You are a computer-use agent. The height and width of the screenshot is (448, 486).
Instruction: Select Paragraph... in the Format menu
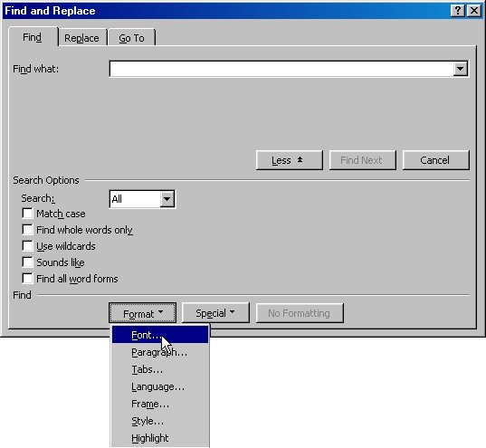click(160, 352)
